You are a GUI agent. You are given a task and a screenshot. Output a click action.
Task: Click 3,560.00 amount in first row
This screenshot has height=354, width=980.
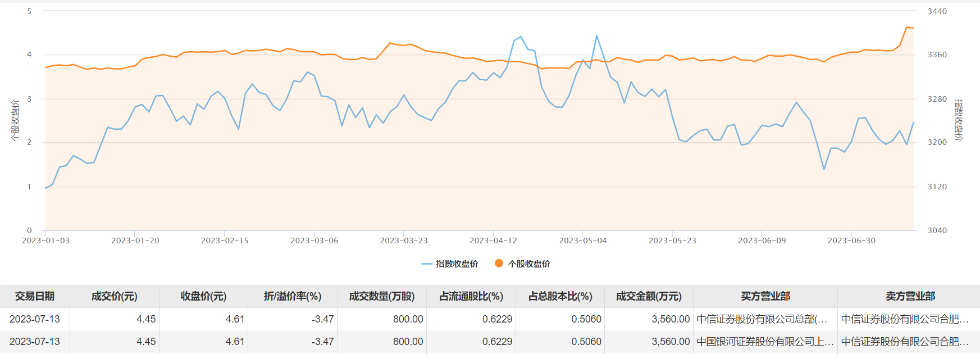[671, 319]
